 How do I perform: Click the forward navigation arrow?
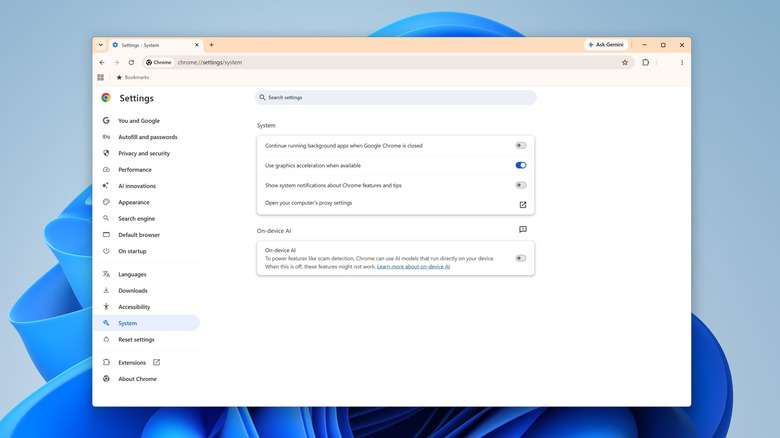(x=116, y=63)
